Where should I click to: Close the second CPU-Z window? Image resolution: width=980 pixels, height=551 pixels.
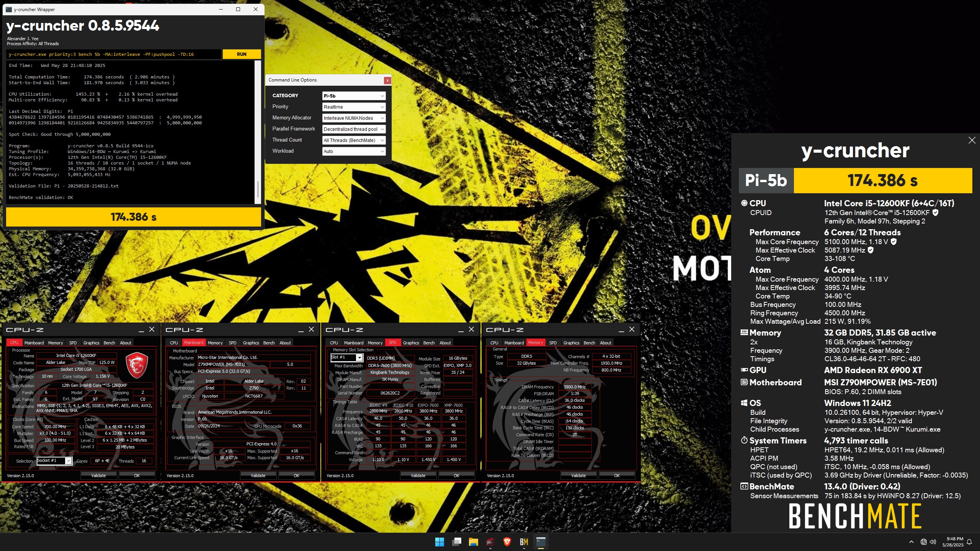tap(312, 329)
